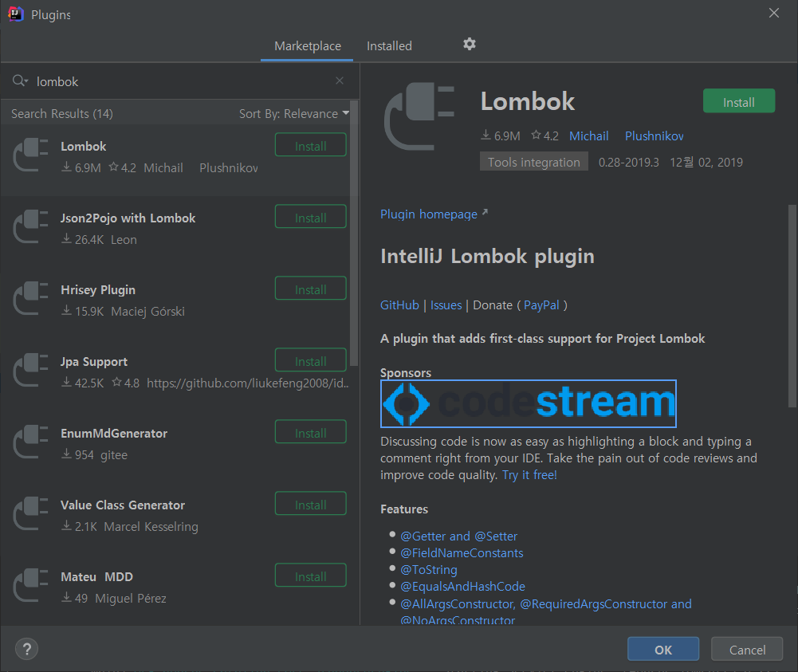This screenshot has width=798, height=672.
Task: Open the Issues link
Action: [x=446, y=305]
